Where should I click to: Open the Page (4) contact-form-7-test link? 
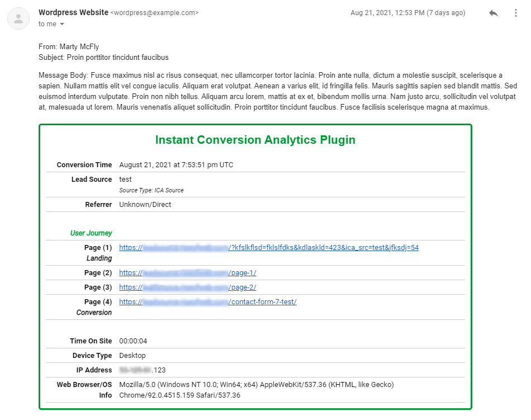(x=208, y=302)
